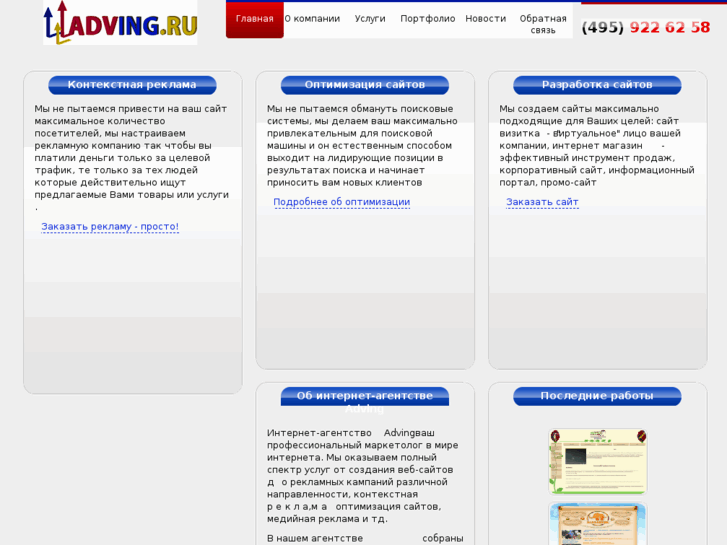Click the text 'Мы не пытаемся обмануть поисковые'
Viewport: 727px width, 545px height.
(x=360, y=109)
